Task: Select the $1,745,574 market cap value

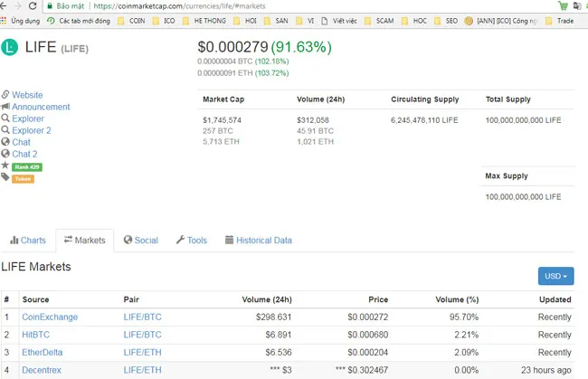Action: [222, 120]
